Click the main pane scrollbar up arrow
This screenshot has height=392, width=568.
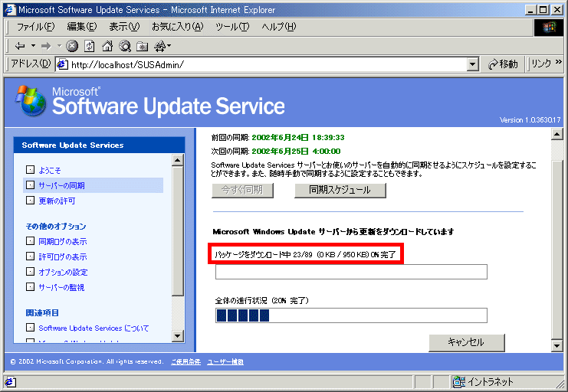[557, 134]
